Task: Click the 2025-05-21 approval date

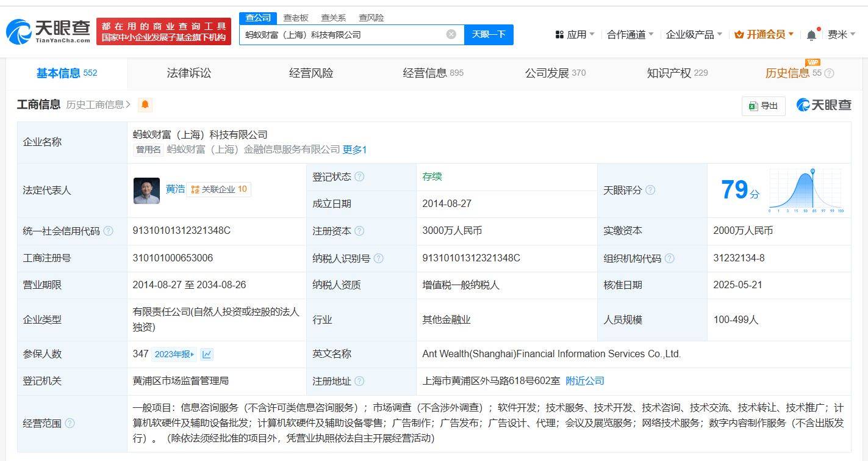Action: (x=737, y=285)
